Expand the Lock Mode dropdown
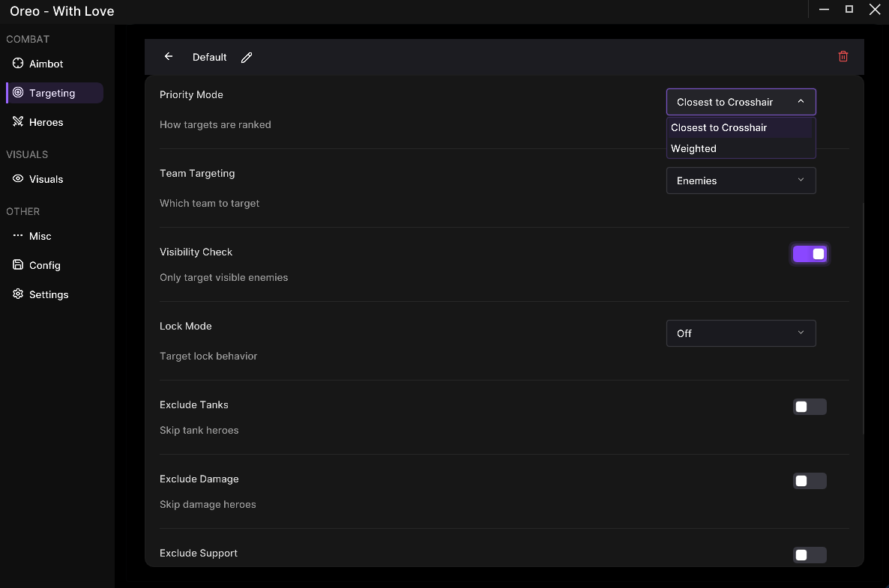Viewport: 889px width, 588px height. point(741,333)
